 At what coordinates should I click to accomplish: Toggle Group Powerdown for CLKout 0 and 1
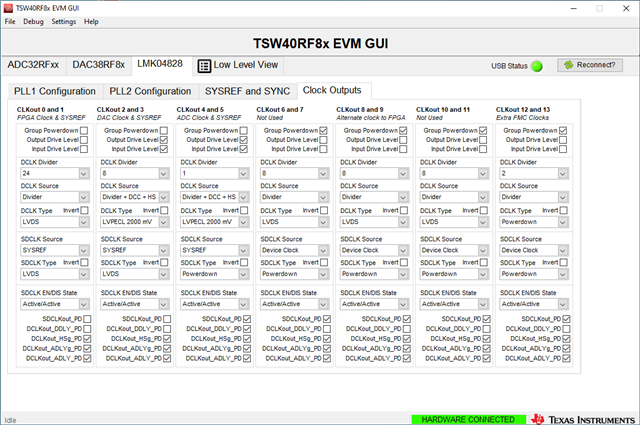84,131
